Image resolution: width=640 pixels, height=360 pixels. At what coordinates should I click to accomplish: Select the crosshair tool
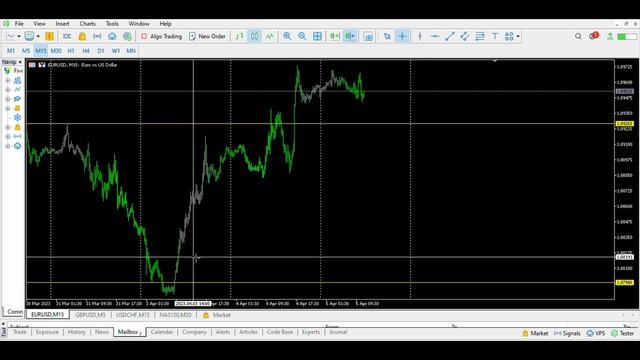tap(402, 36)
